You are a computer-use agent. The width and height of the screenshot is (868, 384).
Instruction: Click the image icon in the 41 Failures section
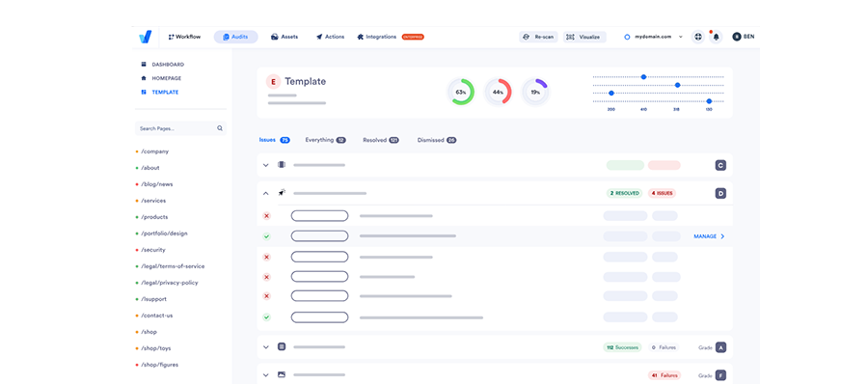point(282,374)
